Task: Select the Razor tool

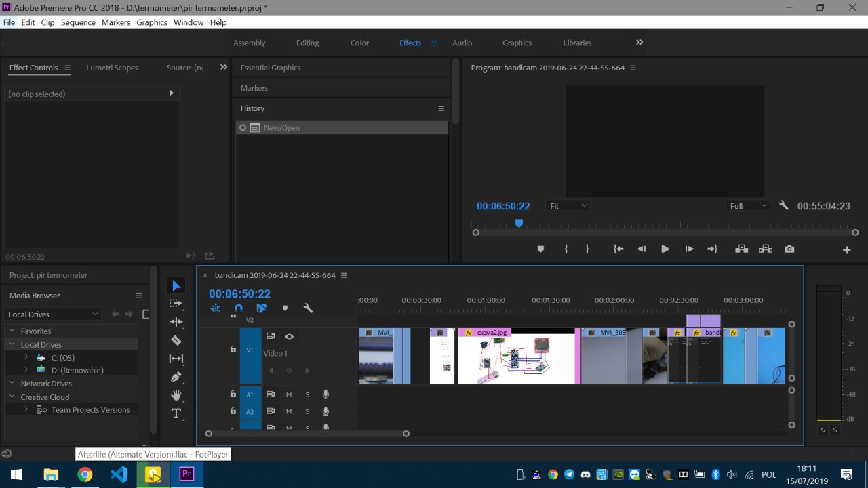Action: coord(176,340)
